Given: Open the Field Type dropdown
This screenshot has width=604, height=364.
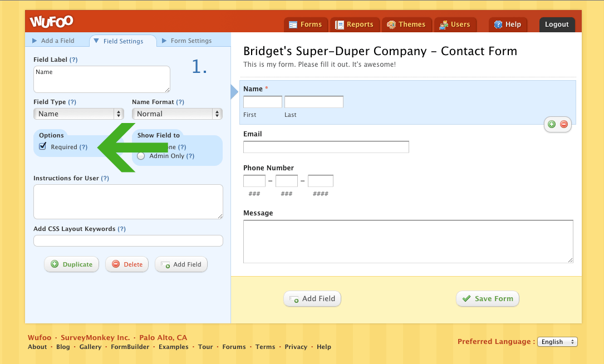Looking at the screenshot, I should coord(78,114).
